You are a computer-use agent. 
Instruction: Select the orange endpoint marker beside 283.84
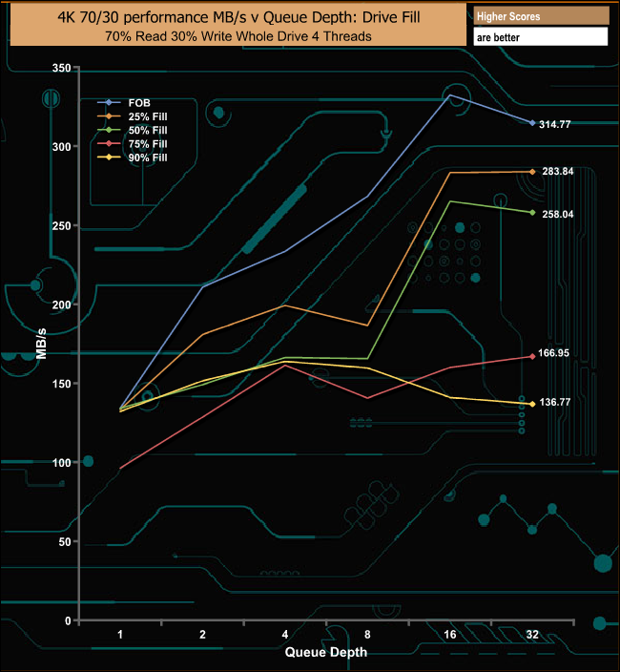pyautogui.click(x=532, y=172)
